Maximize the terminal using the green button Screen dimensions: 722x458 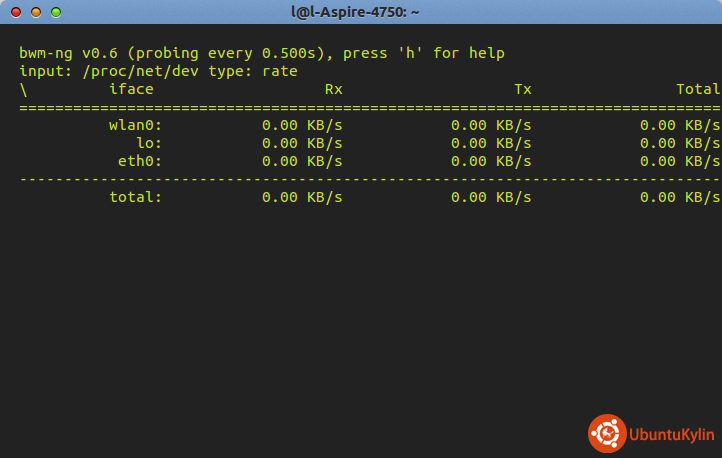coord(56,12)
